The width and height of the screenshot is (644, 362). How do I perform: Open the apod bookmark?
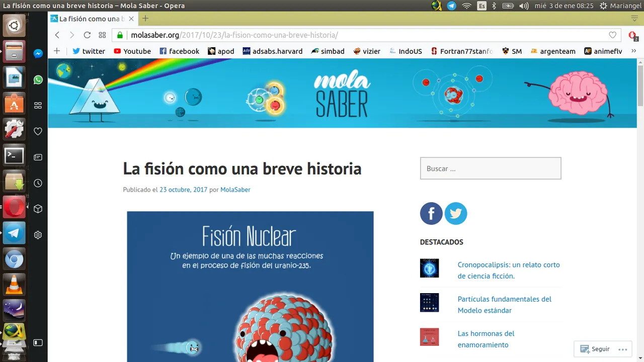[x=221, y=51]
